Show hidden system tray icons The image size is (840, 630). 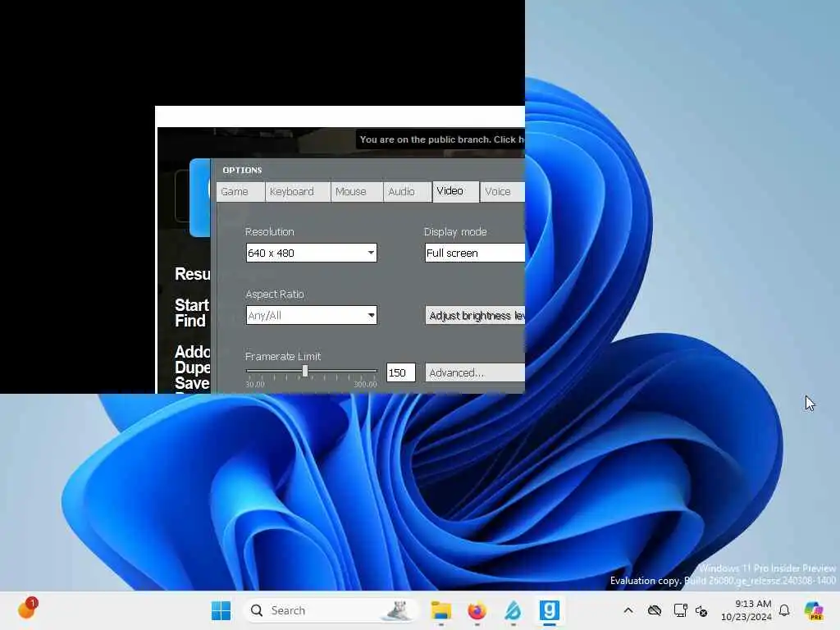click(628, 610)
